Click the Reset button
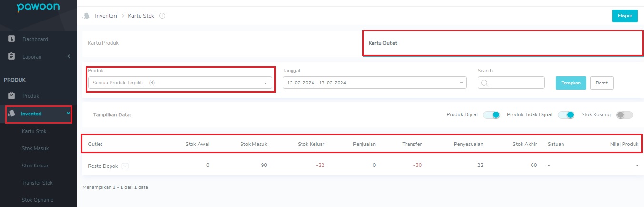Image resolution: width=644 pixels, height=207 pixels. [602, 83]
